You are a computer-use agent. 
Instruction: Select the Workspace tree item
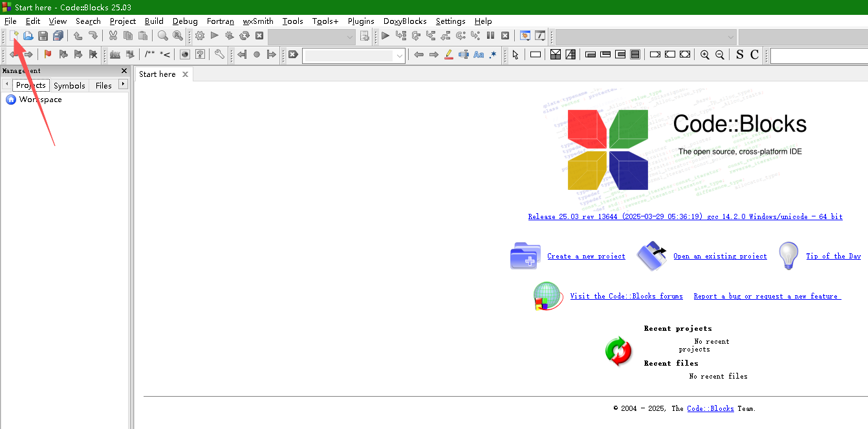click(x=40, y=99)
